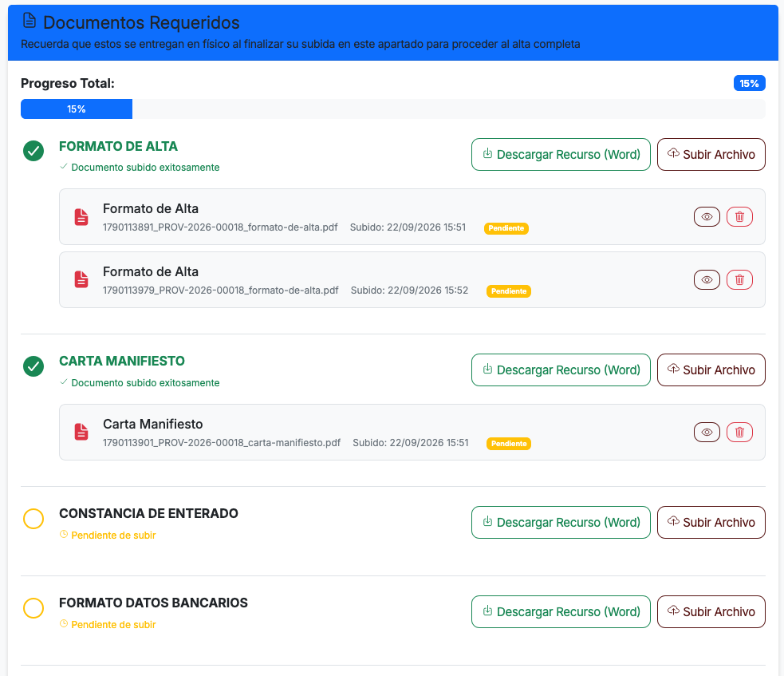Click file name 1790113901_PROV-2026-00018_carta-manifiesto.pdf

[x=222, y=443]
